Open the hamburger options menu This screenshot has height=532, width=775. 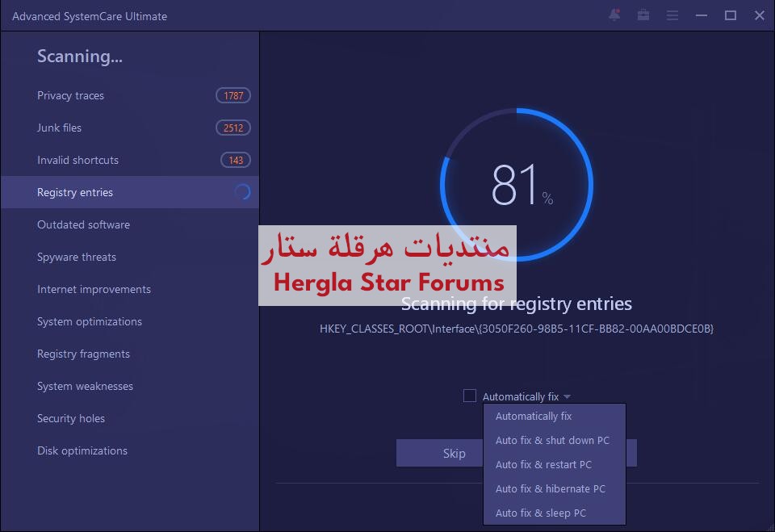coord(672,16)
